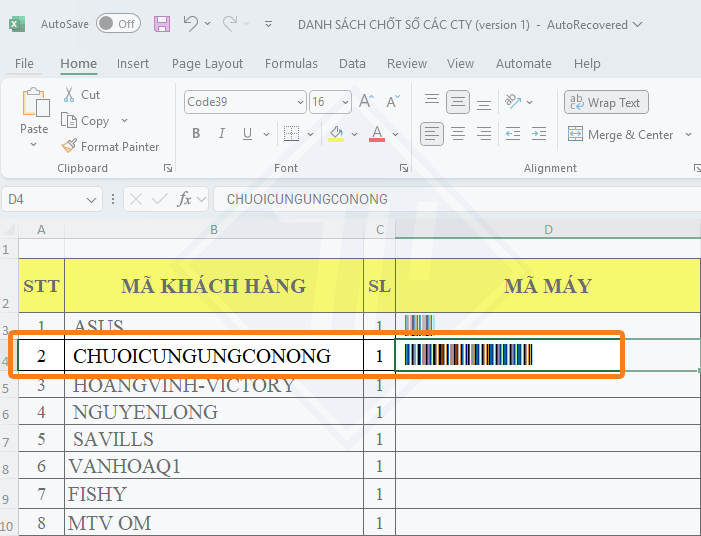Viewport: 701px width, 536px height.
Task: Click the Format Painter brush
Action: [69, 146]
